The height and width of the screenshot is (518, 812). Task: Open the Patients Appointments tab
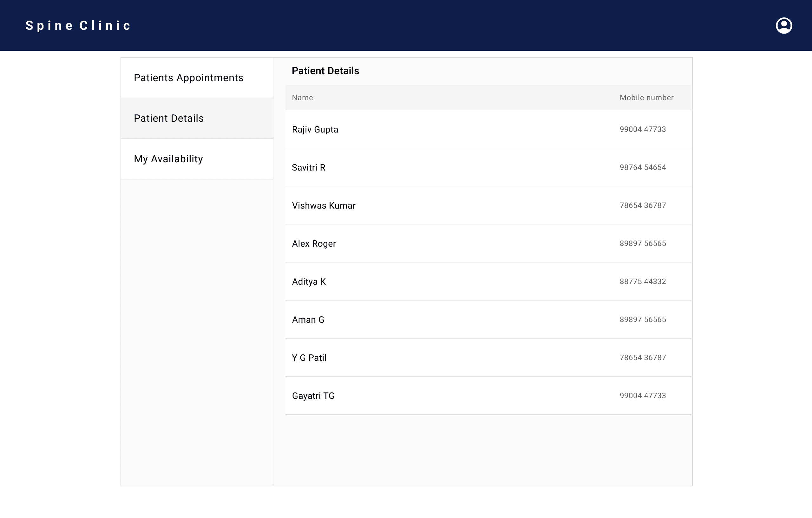click(188, 78)
